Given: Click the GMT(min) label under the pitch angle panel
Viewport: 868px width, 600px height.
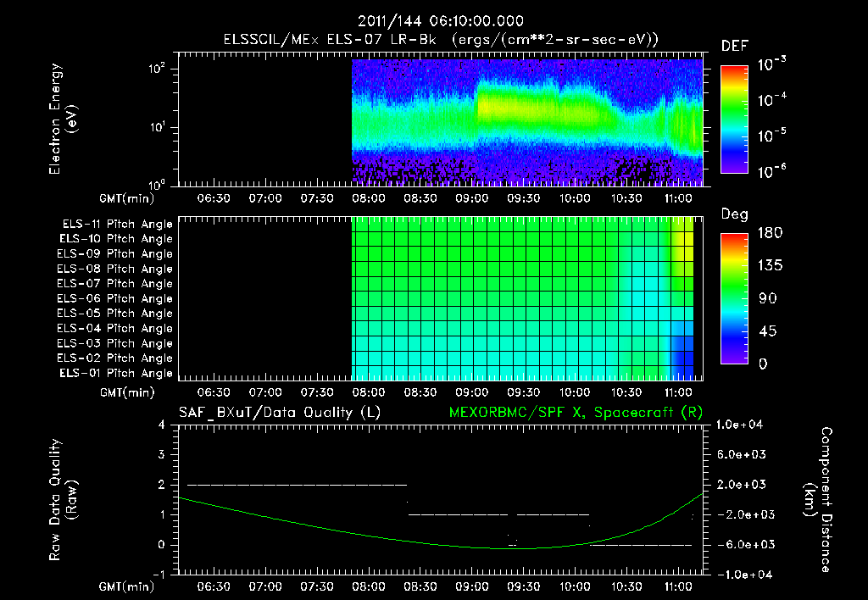Looking at the screenshot, I should tap(127, 392).
